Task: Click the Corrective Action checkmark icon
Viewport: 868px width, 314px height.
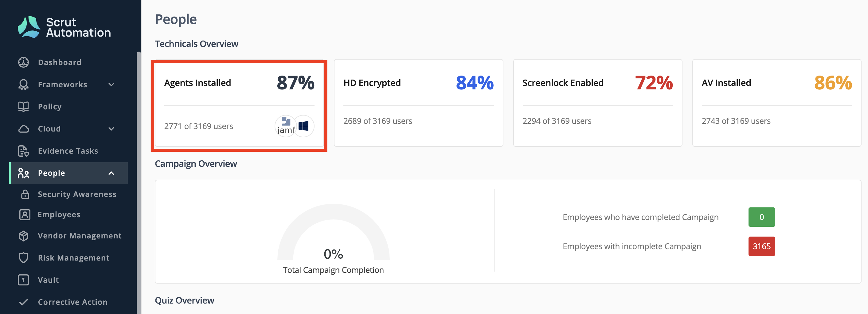Action: click(23, 302)
